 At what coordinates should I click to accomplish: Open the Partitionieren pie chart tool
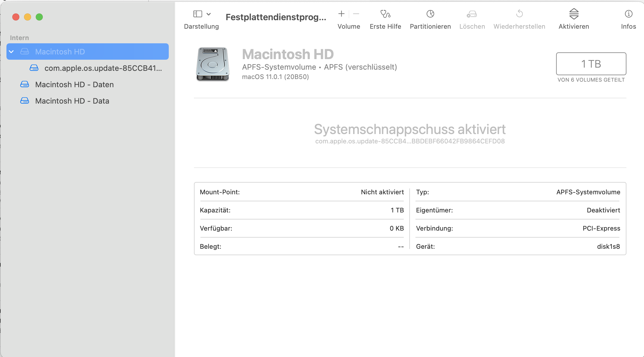pyautogui.click(x=430, y=14)
